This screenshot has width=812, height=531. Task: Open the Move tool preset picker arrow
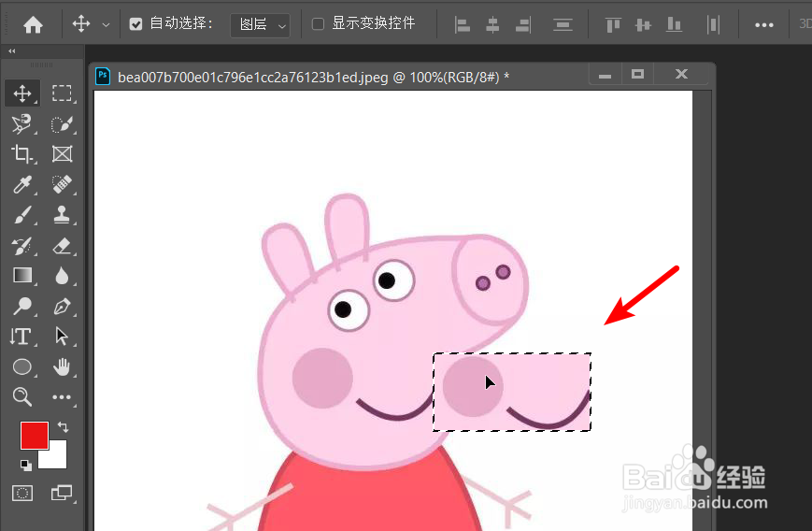click(x=106, y=24)
